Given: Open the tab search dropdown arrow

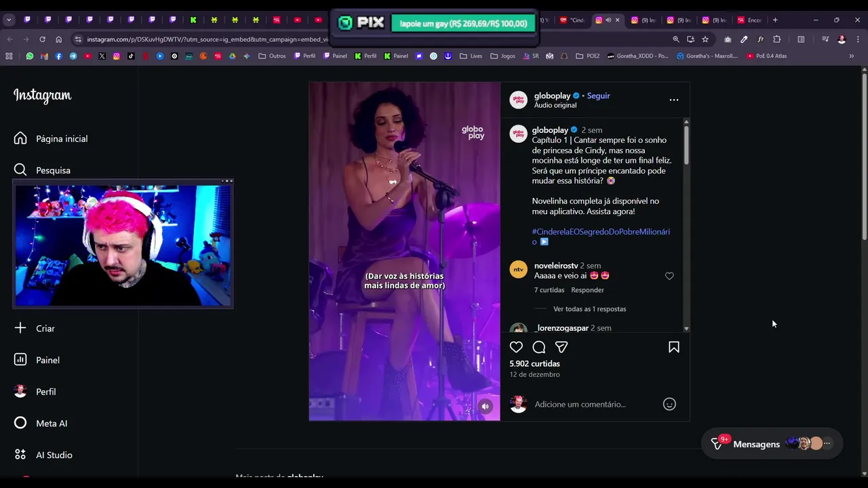Looking at the screenshot, I should pyautogui.click(x=9, y=20).
